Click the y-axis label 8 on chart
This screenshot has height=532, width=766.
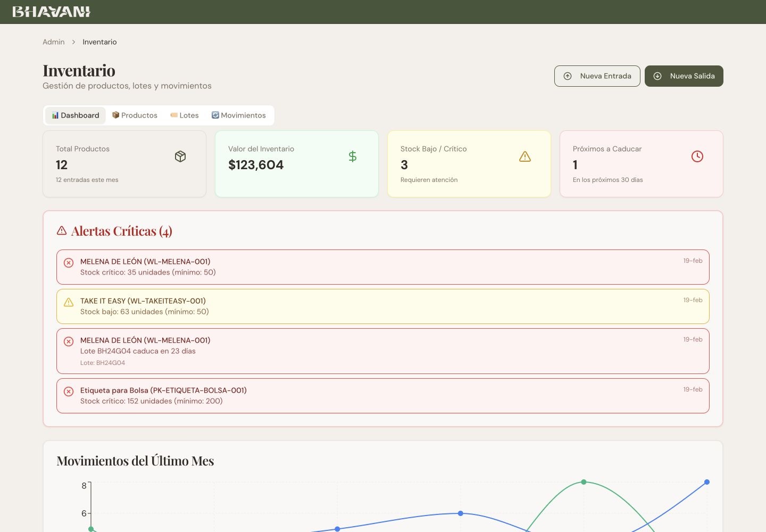[84, 486]
